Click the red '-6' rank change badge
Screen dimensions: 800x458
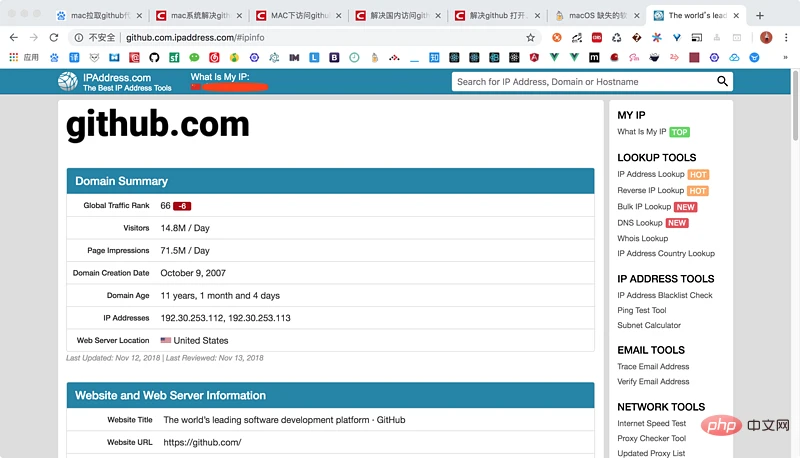tap(182, 206)
